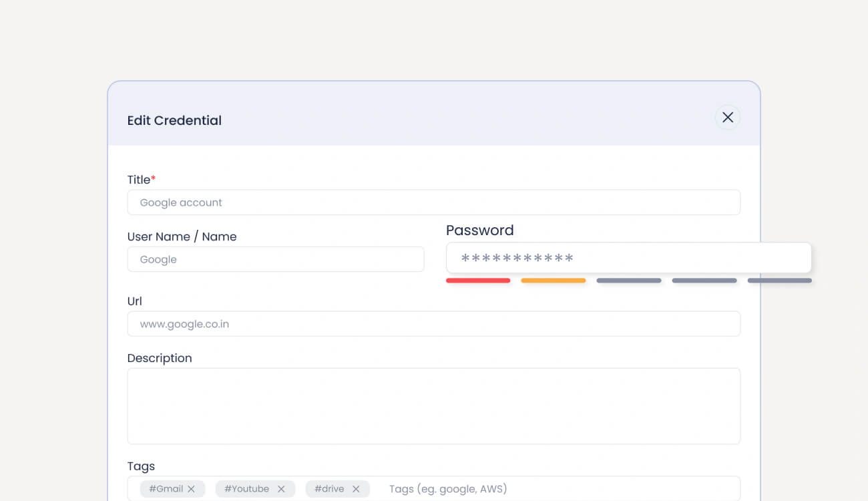Image resolution: width=868 pixels, height=501 pixels.
Task: Click the Url label
Action: [135, 301]
